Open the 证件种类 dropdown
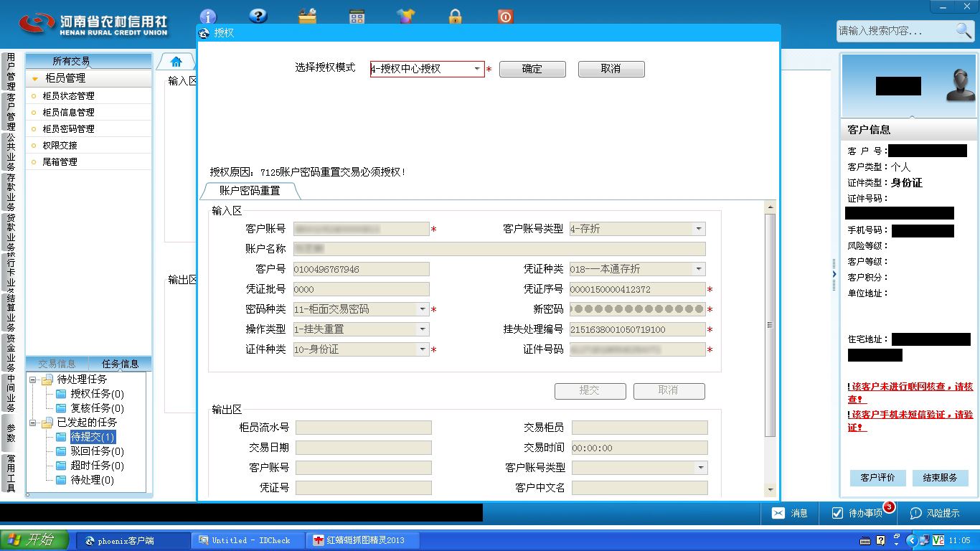Screen dimensions: 980x551 pyautogui.click(x=423, y=349)
